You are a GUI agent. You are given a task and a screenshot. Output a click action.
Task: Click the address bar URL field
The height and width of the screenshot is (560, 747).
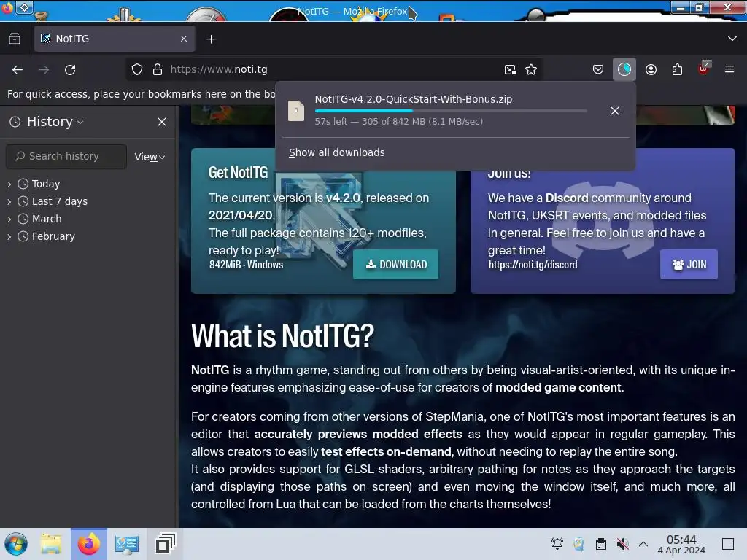click(x=333, y=69)
